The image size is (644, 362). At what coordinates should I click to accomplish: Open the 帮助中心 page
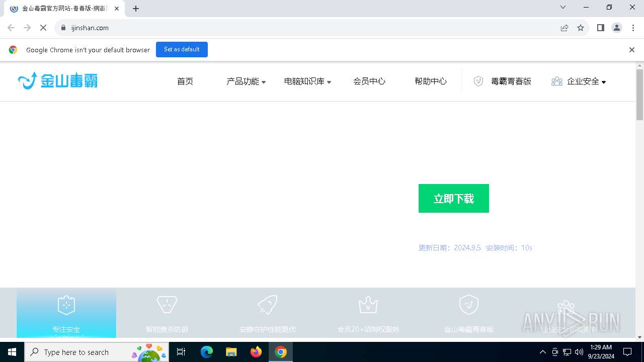[431, 81]
